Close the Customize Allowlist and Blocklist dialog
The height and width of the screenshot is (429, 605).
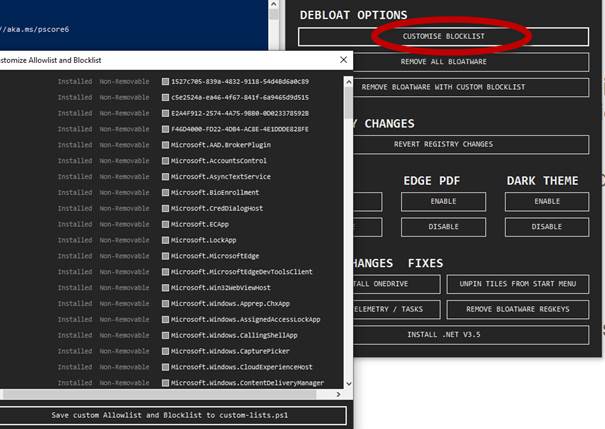[x=343, y=60]
